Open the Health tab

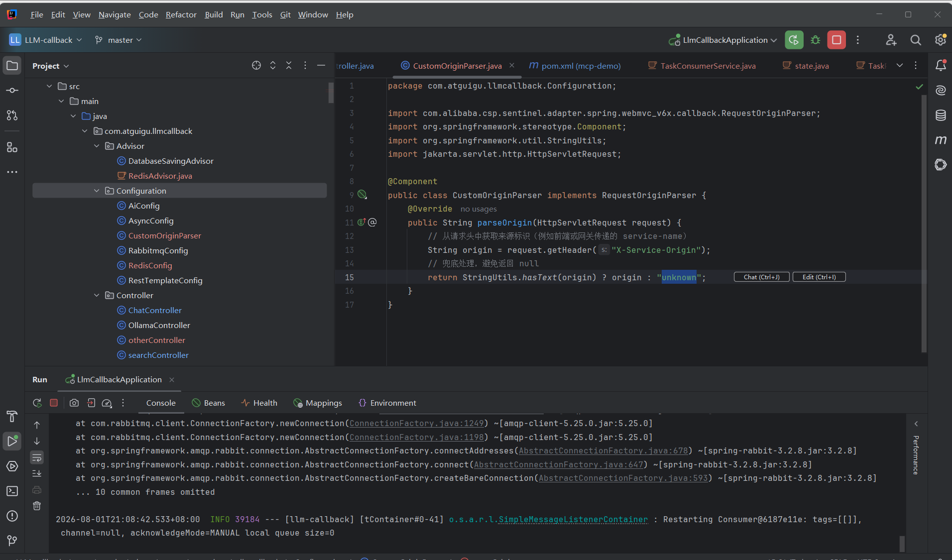[259, 403]
